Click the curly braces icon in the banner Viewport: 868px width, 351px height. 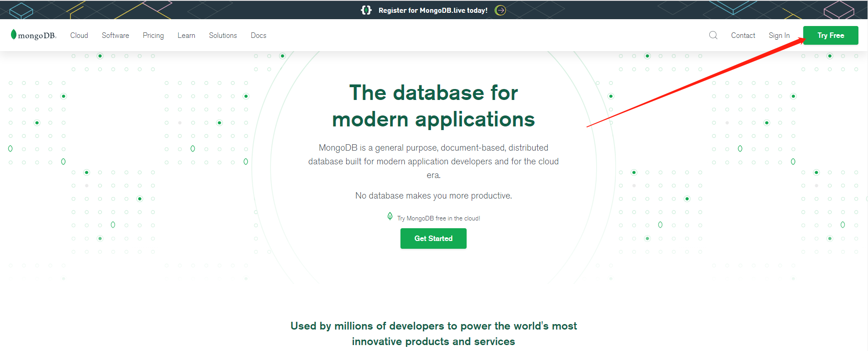tap(366, 10)
